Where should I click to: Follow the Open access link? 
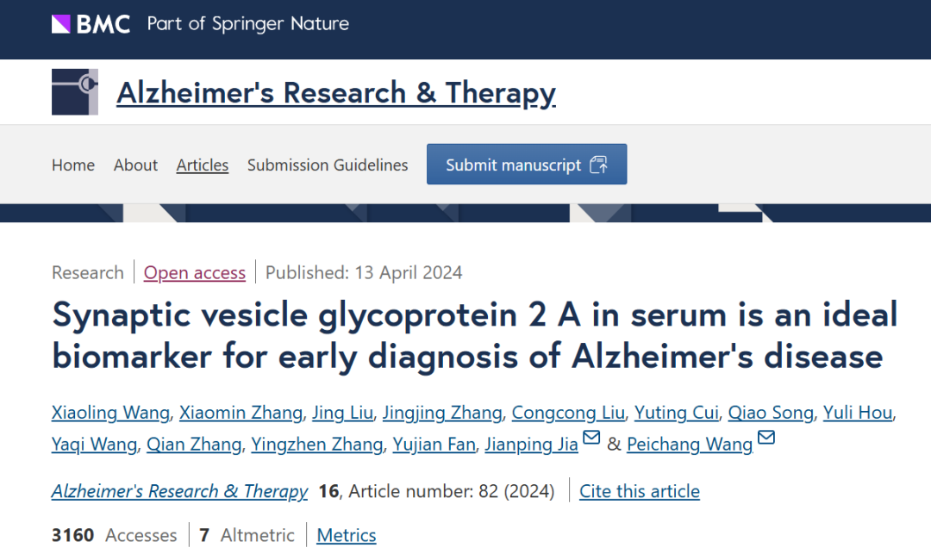tap(195, 273)
